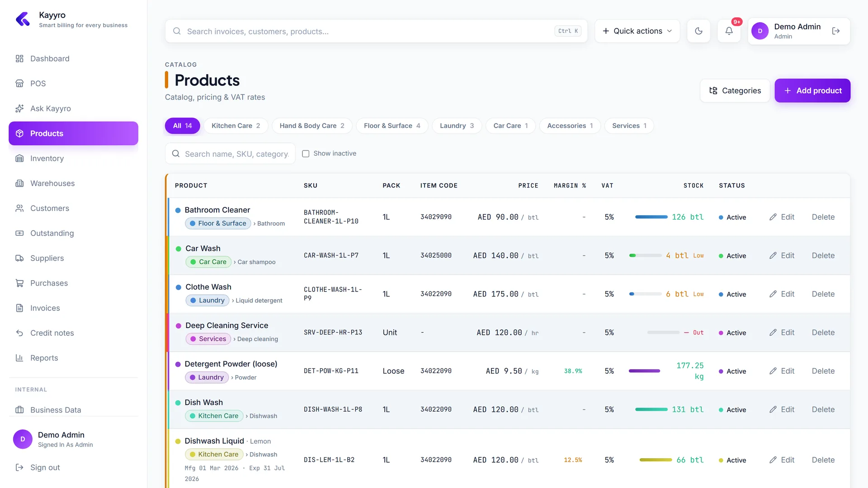The width and height of the screenshot is (868, 488).
Task: Click the Business Data briefcase icon
Action: [x=19, y=410]
